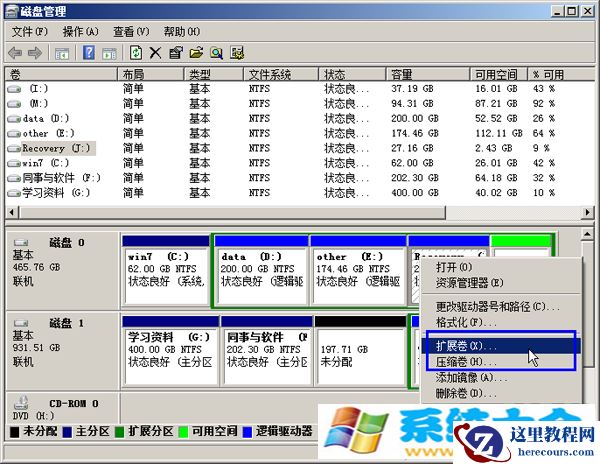Toggle the action pane toolbar icon

[x=109, y=53]
